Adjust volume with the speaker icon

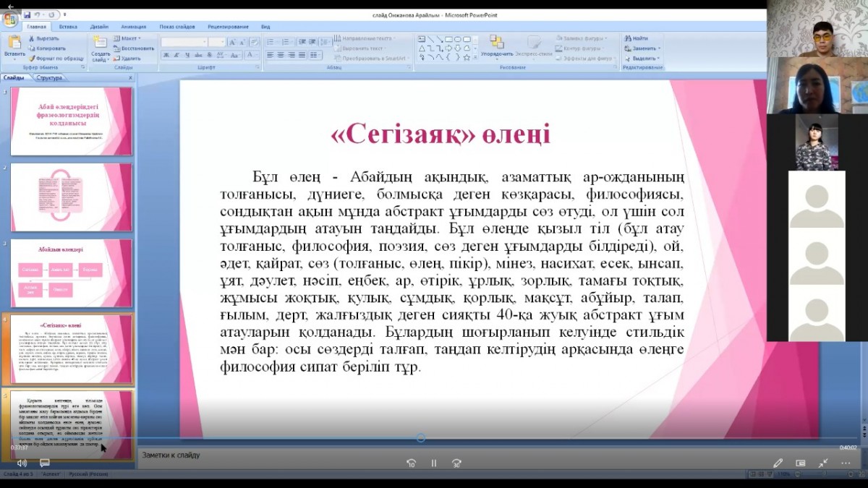pyautogui.click(x=22, y=463)
